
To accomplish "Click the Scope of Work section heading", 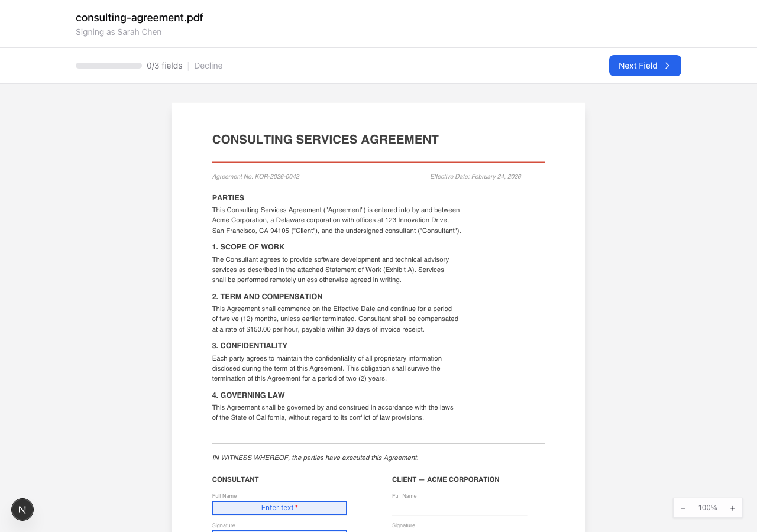I will (x=248, y=247).
